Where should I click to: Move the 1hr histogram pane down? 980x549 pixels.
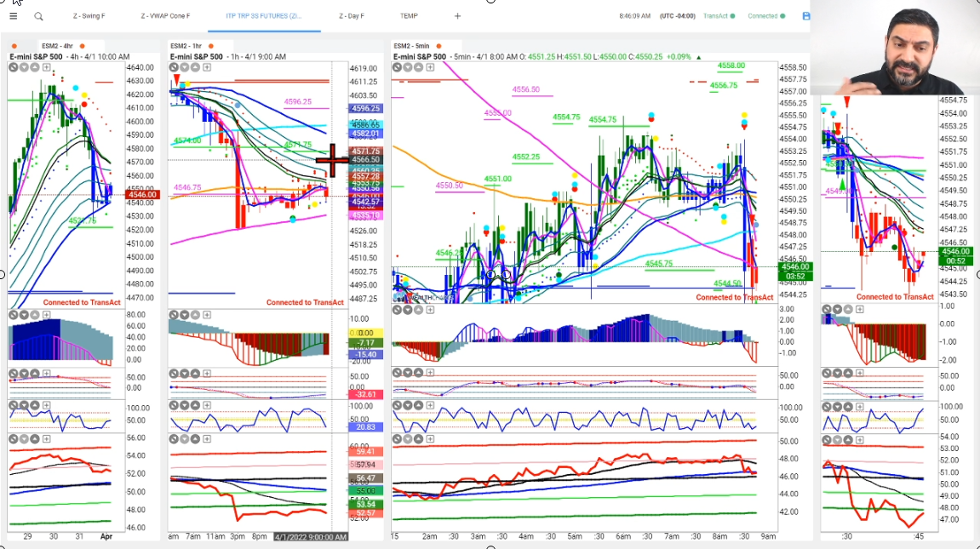click(x=185, y=315)
